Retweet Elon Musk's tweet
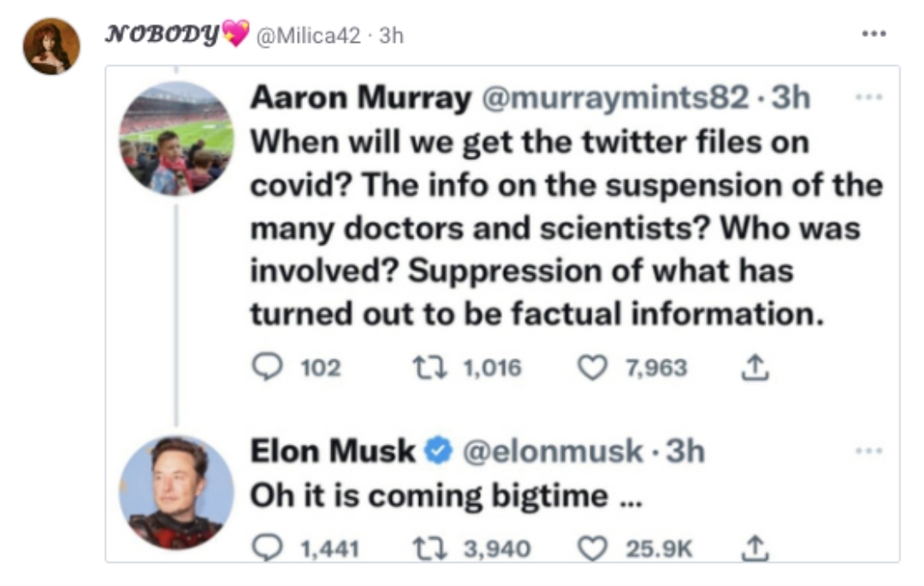Image resolution: width=924 pixels, height=586 pixels. [x=424, y=548]
